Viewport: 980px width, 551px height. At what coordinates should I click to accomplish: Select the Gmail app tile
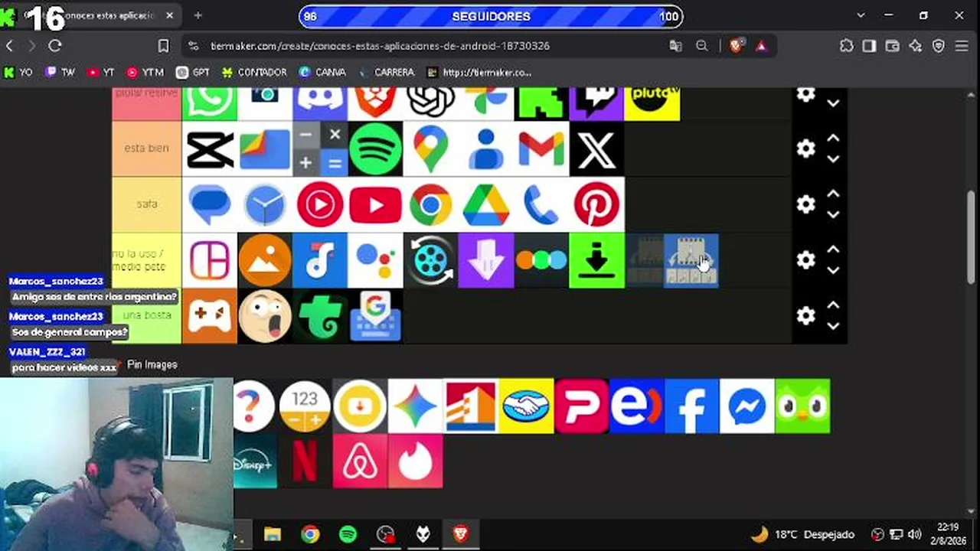(541, 148)
